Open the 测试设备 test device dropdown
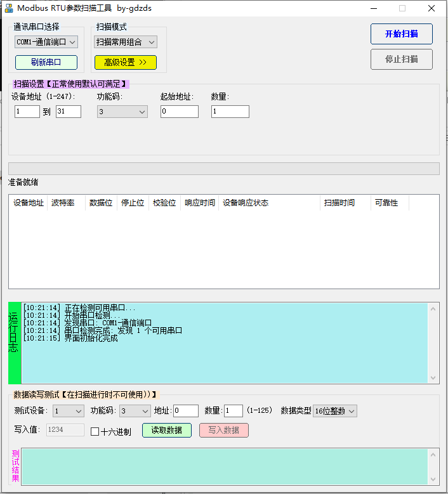 coord(69,411)
